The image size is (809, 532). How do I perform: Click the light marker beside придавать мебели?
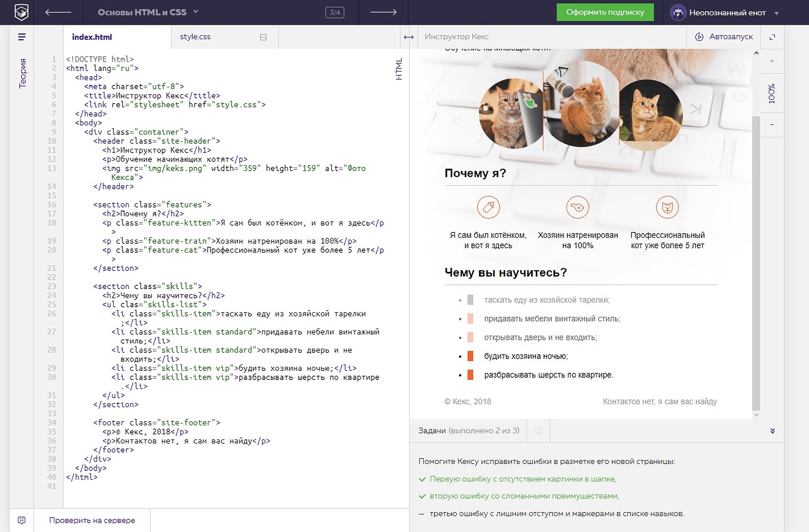pyautogui.click(x=470, y=319)
